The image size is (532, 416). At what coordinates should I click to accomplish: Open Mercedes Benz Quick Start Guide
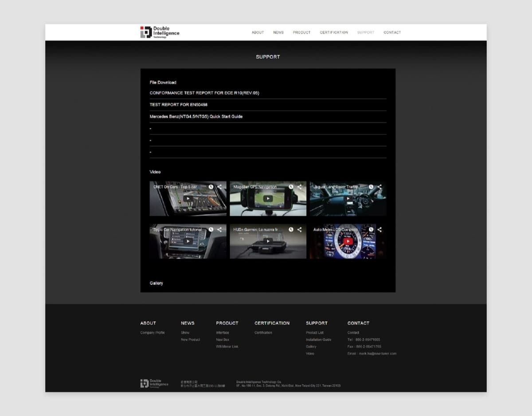tap(196, 117)
